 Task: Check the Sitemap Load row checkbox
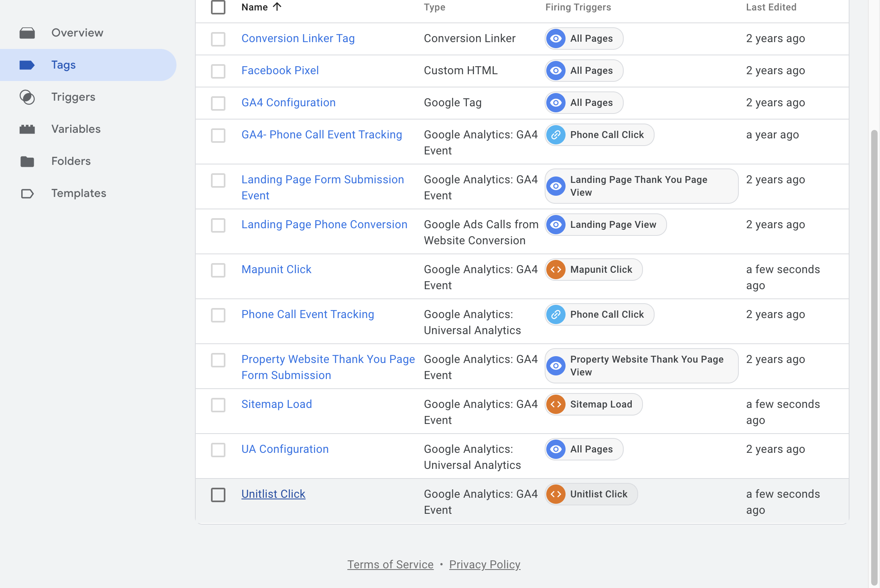point(218,405)
